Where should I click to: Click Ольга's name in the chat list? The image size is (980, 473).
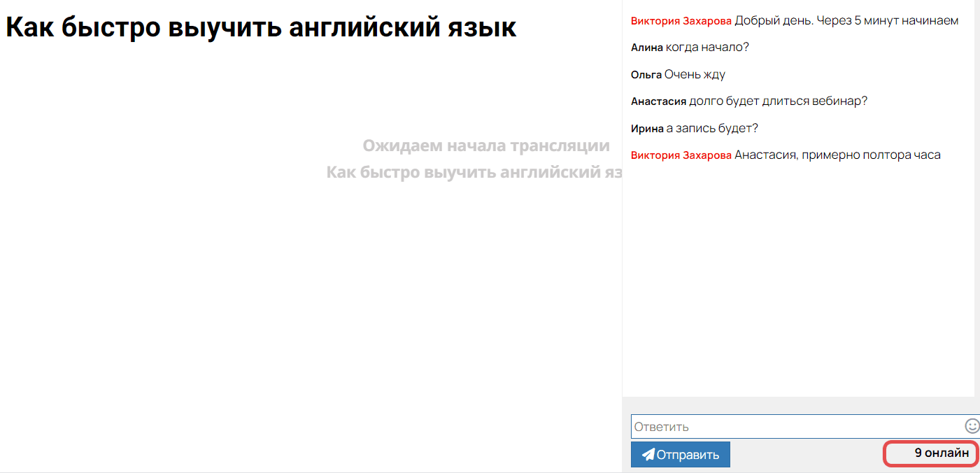click(645, 73)
